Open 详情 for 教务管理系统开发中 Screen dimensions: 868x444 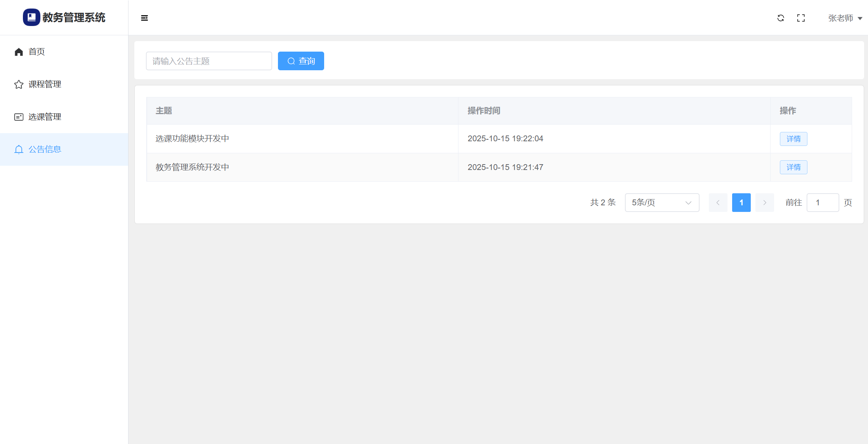click(x=793, y=167)
